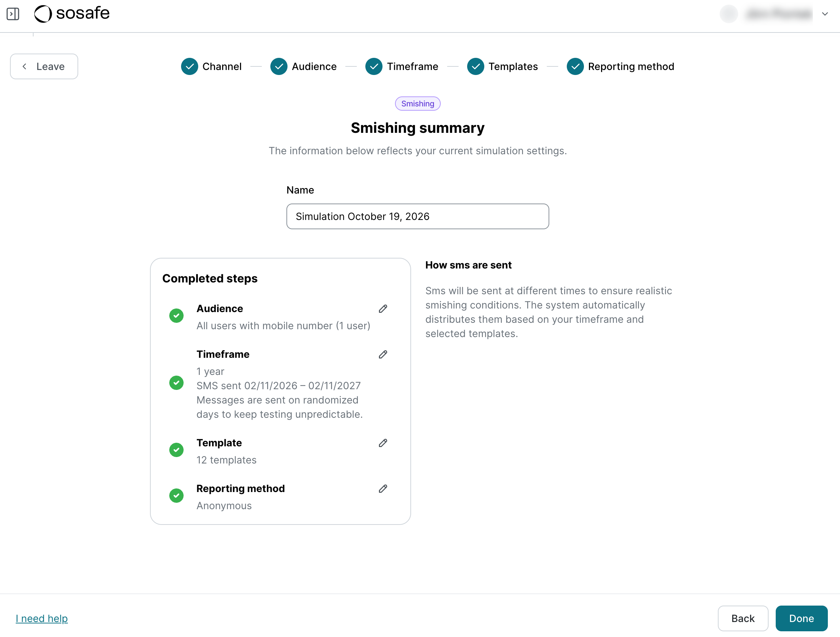Click the blurred user avatar
840x637 pixels.
pos(728,14)
